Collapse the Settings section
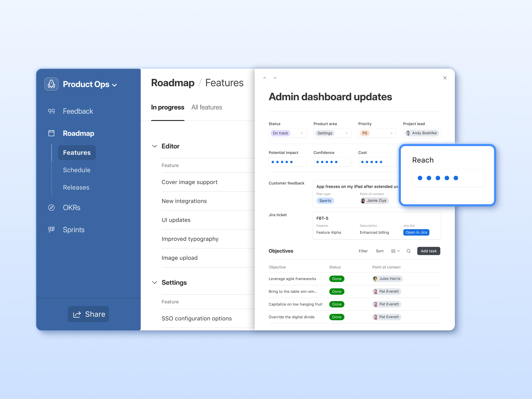The height and width of the screenshot is (399, 532). point(155,283)
